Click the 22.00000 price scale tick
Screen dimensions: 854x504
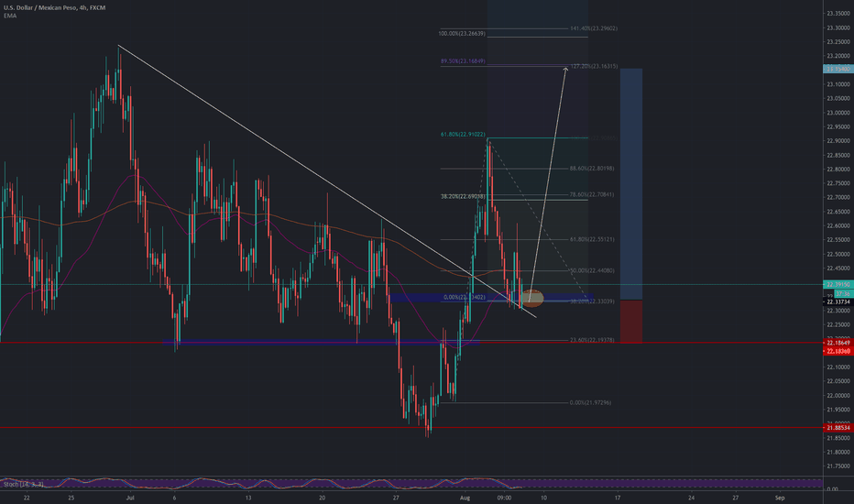point(838,396)
